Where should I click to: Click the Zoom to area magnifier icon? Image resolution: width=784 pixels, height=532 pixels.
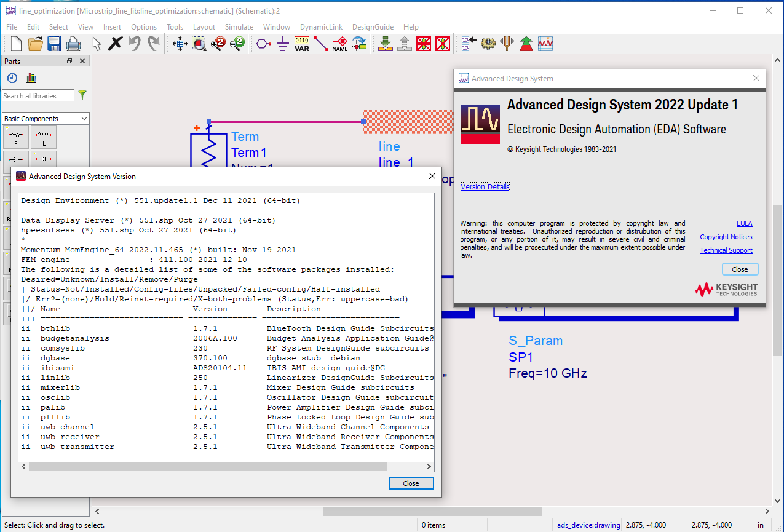click(x=199, y=44)
